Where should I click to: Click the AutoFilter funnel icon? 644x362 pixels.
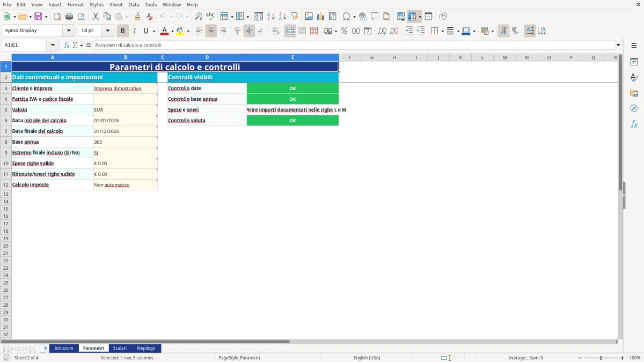(295, 17)
